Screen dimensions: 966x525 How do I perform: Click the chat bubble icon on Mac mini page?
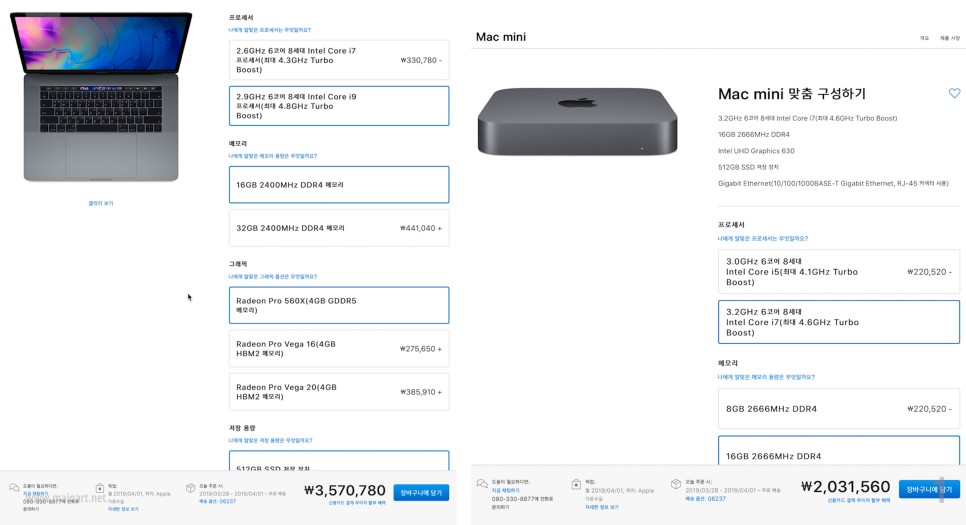482,484
